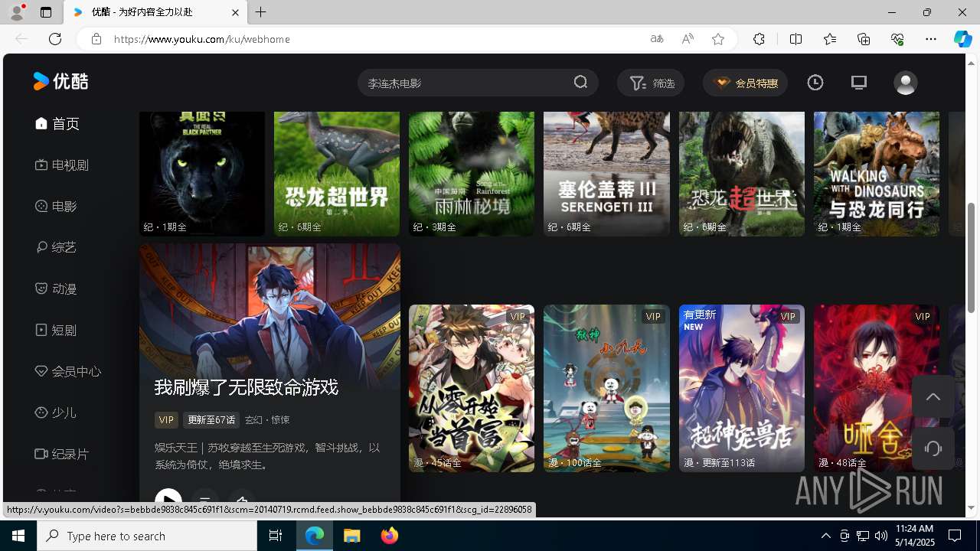This screenshot has height=551, width=980.
Task: Click the customer service headset icon
Action: (933, 448)
